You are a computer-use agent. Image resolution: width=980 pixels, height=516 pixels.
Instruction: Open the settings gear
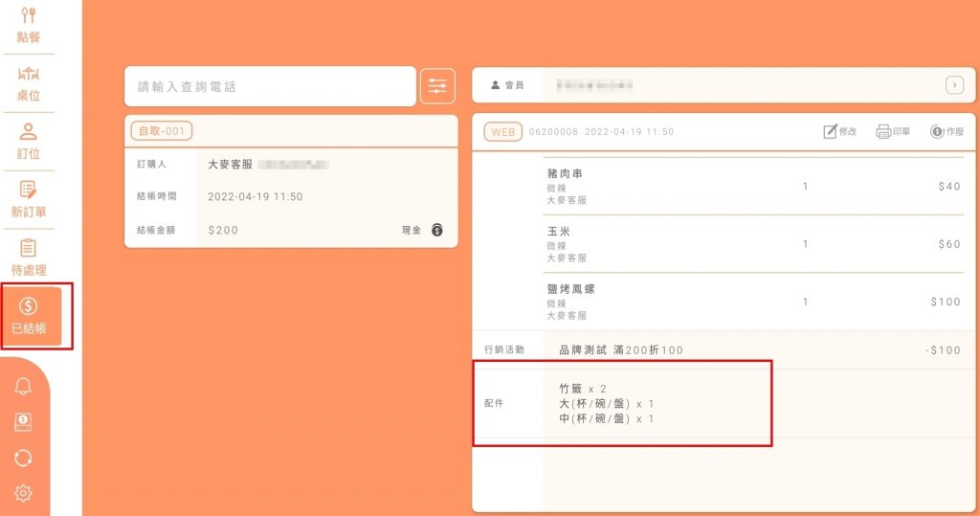pos(24,493)
